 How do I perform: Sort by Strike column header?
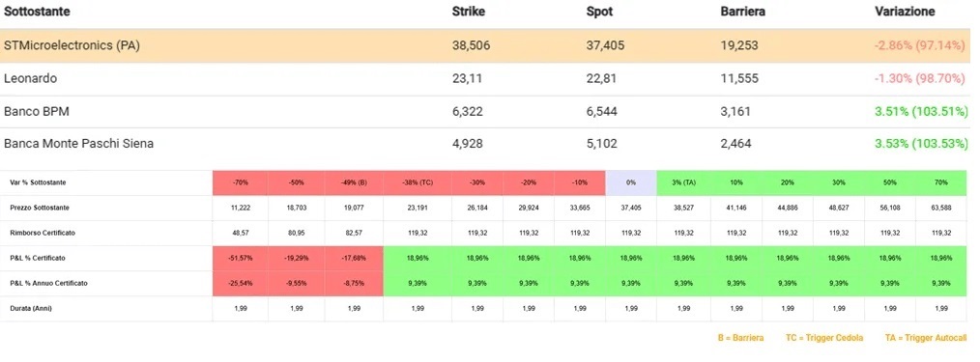[x=468, y=12]
